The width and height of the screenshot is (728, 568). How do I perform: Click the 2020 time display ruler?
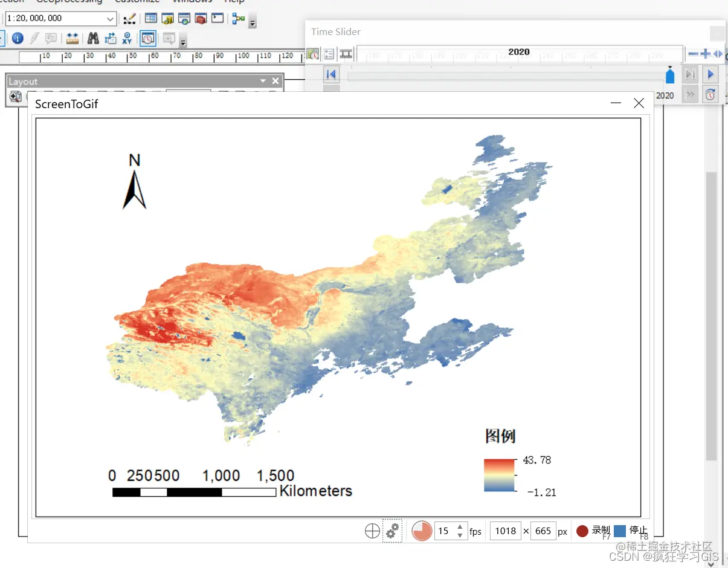coord(520,53)
